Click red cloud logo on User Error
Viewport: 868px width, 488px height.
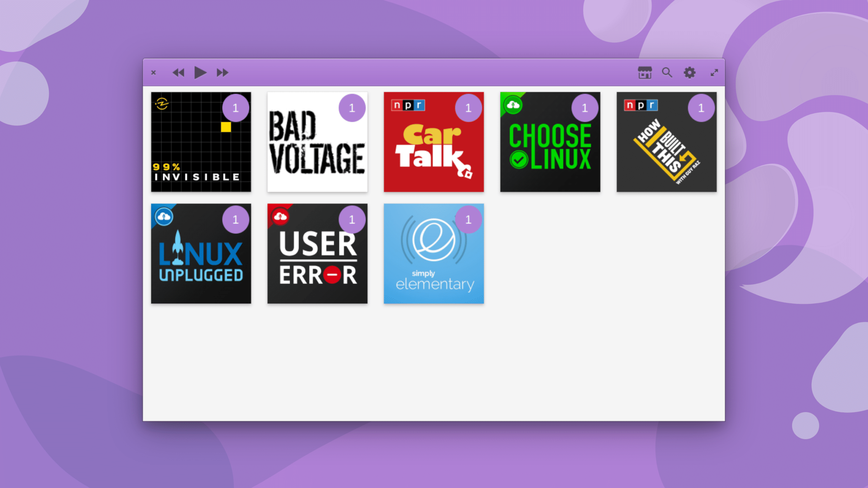click(x=280, y=217)
